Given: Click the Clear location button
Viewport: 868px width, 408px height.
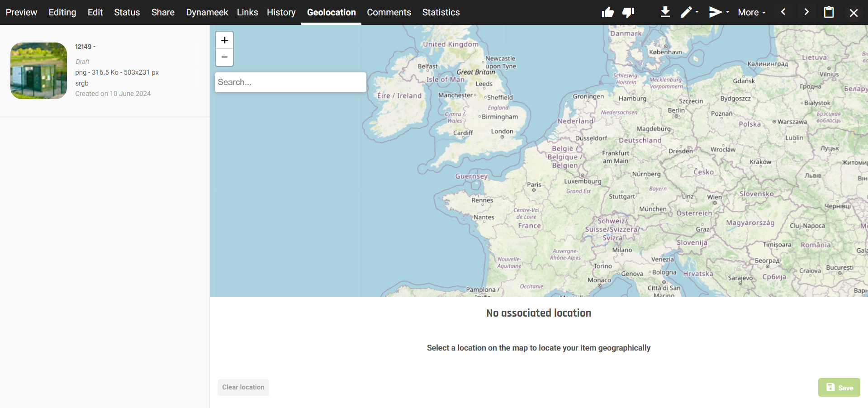Looking at the screenshot, I should click(x=243, y=387).
